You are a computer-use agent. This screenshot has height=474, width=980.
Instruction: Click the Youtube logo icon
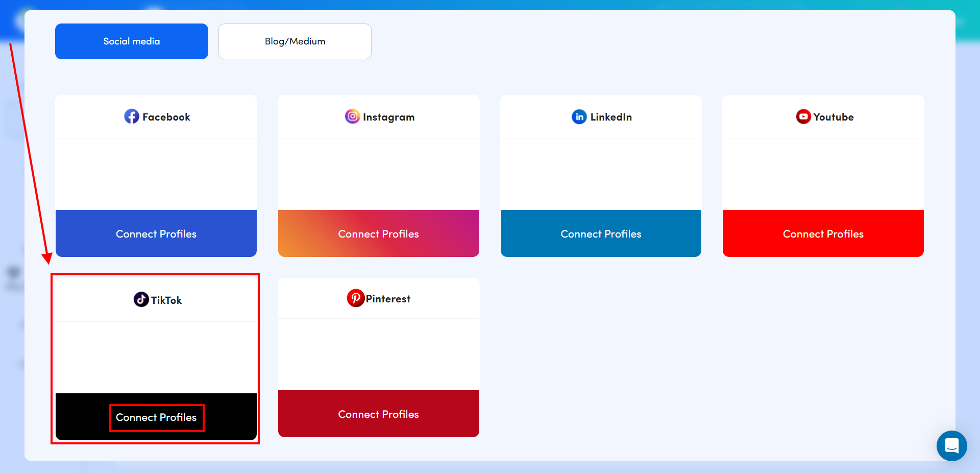(803, 116)
